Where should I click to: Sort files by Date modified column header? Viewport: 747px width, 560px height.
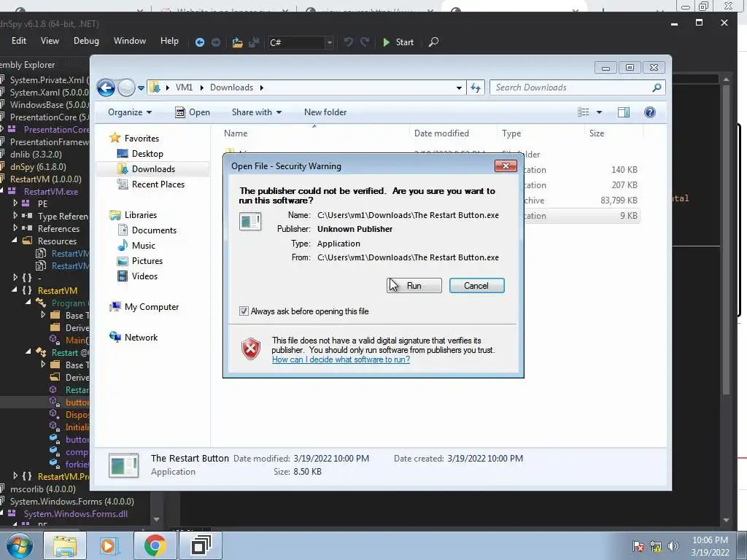pyautogui.click(x=441, y=133)
